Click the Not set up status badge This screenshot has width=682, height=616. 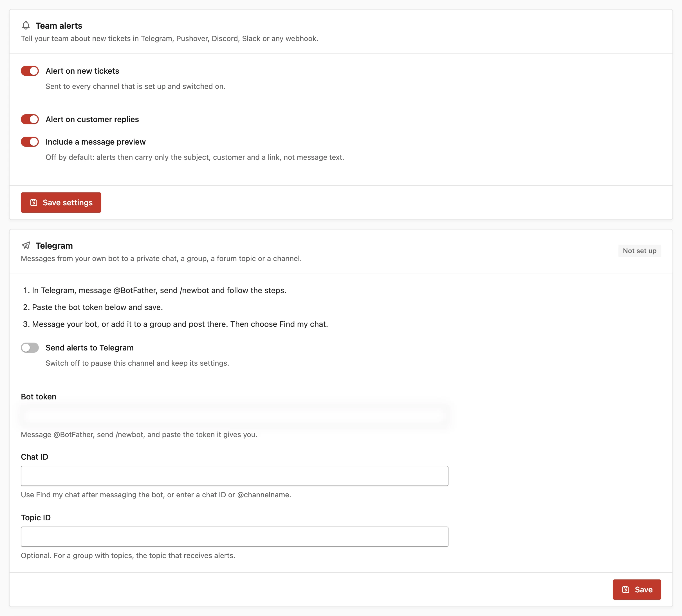tap(639, 251)
